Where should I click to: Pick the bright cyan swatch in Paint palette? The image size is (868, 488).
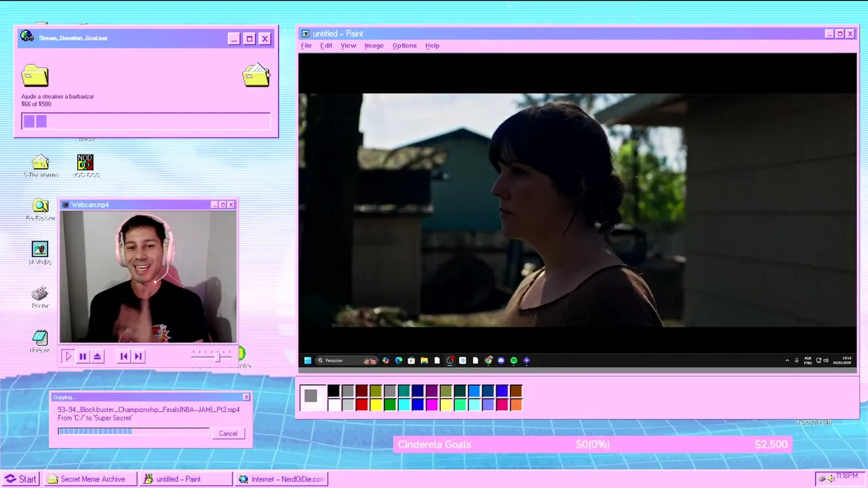tap(404, 405)
